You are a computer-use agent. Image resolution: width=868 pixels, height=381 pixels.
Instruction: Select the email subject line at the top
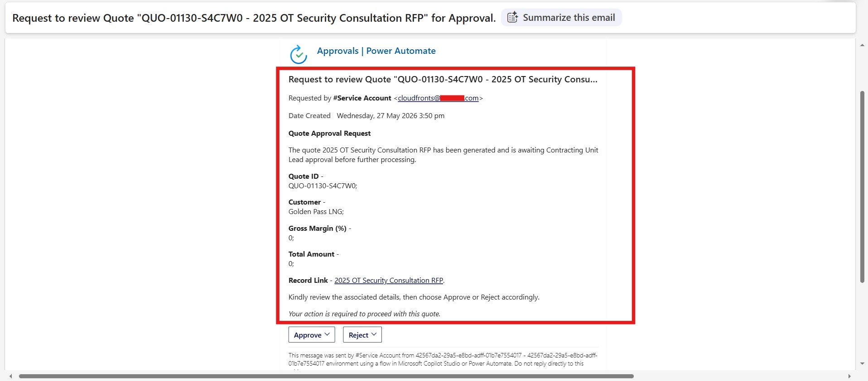coord(254,18)
